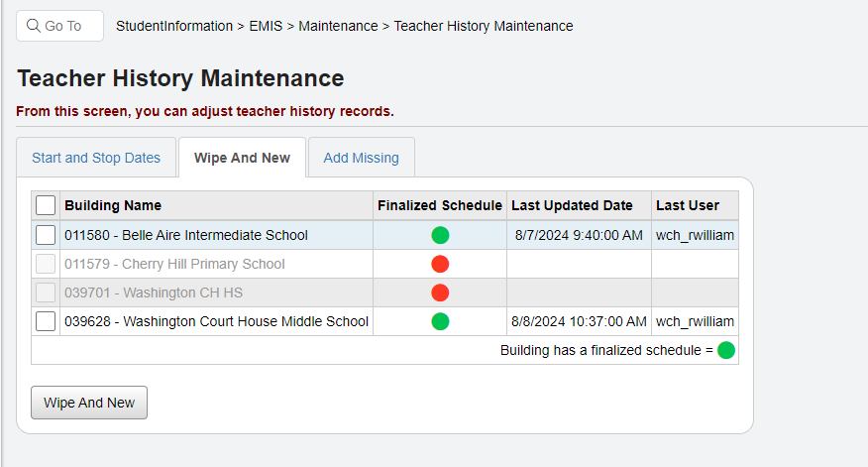Click green dot for Washington Court House Middle
The width and height of the screenshot is (868, 467).
440,321
